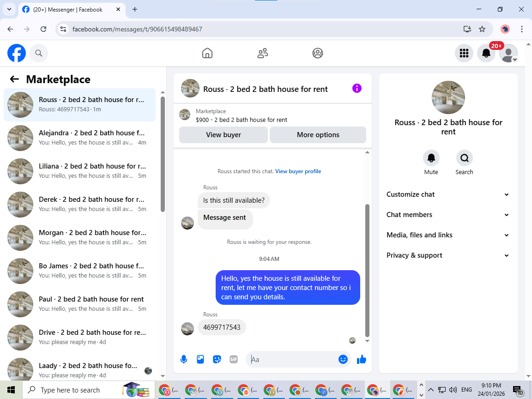Attach a photo with image icon
The height and width of the screenshot is (399, 532).
click(200, 359)
